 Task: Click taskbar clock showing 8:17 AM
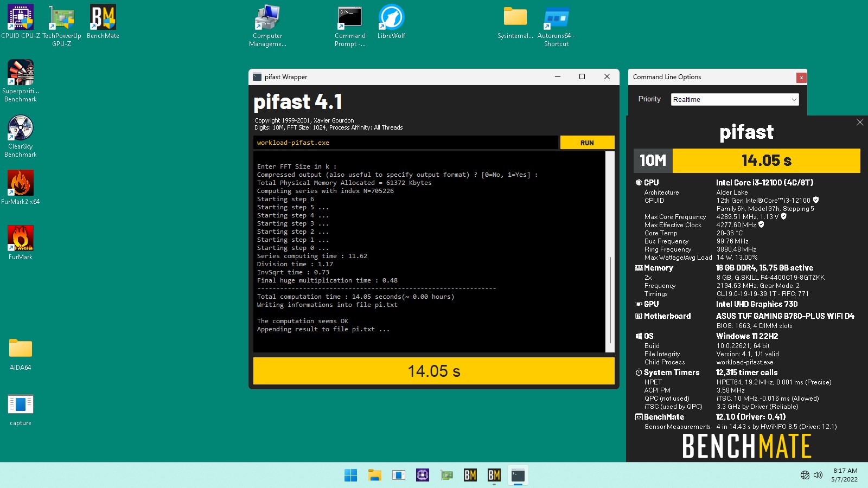point(845,475)
